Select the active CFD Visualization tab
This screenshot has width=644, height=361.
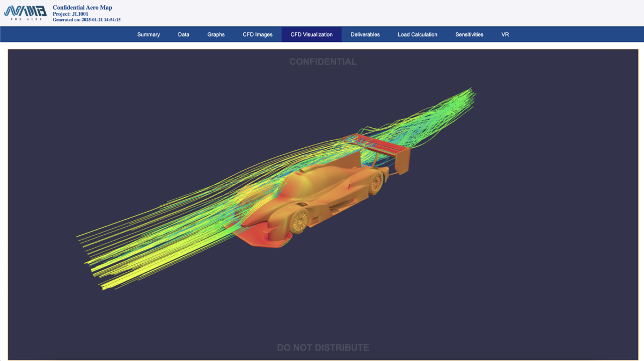coord(311,34)
